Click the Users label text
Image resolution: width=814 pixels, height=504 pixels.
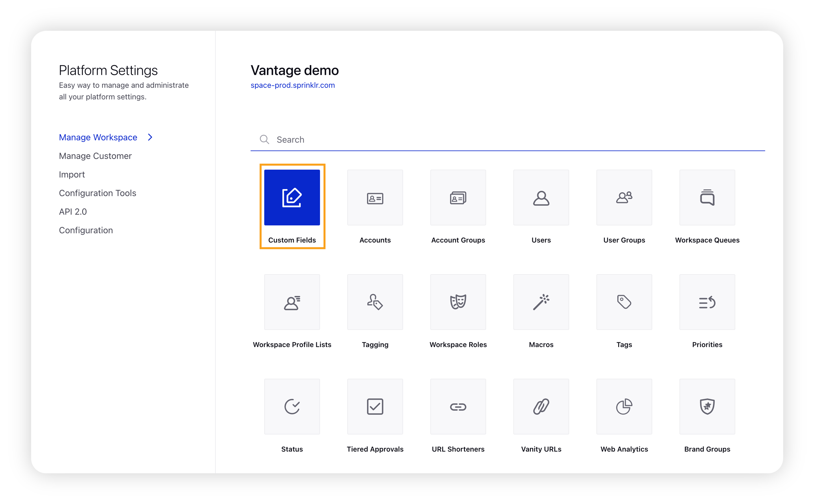click(x=541, y=240)
